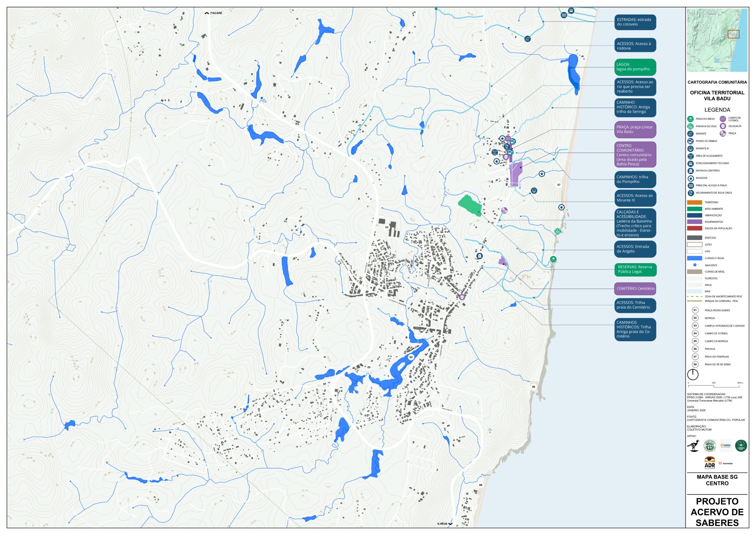Click the north arrow compass symbol
This screenshot has width=756, height=535.
693,375
